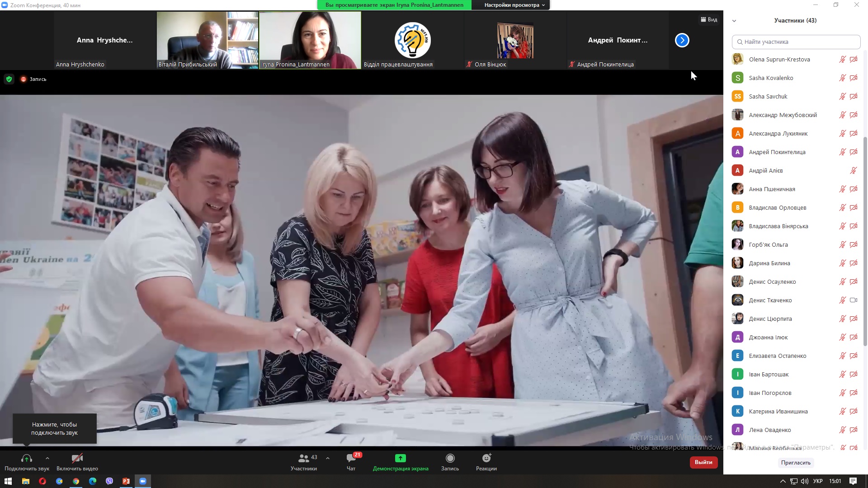Viewport: 868px width, 488px height.
Task: Click the green encryption shield icon
Action: 9,79
